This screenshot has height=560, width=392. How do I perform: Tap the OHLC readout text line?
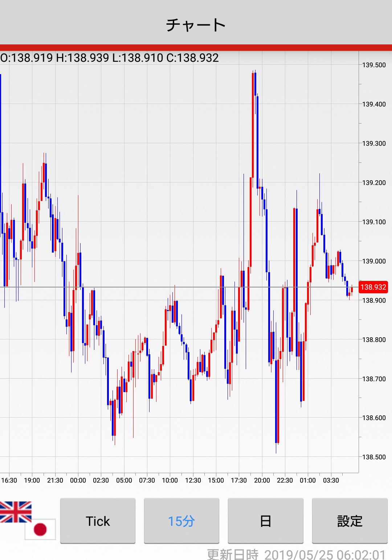coord(110,58)
